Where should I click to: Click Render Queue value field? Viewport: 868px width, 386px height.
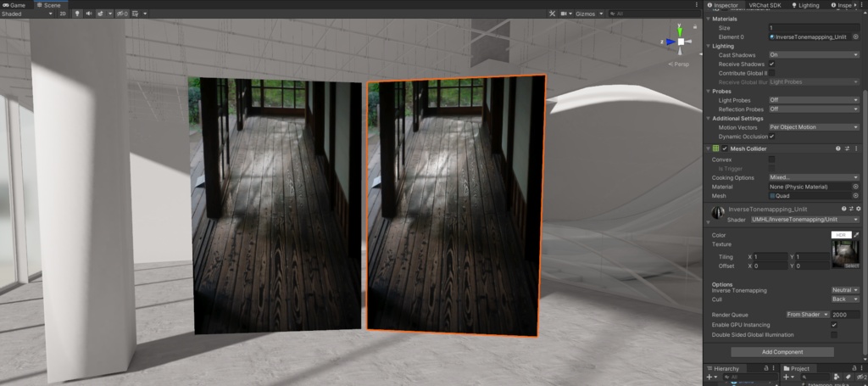click(x=845, y=315)
